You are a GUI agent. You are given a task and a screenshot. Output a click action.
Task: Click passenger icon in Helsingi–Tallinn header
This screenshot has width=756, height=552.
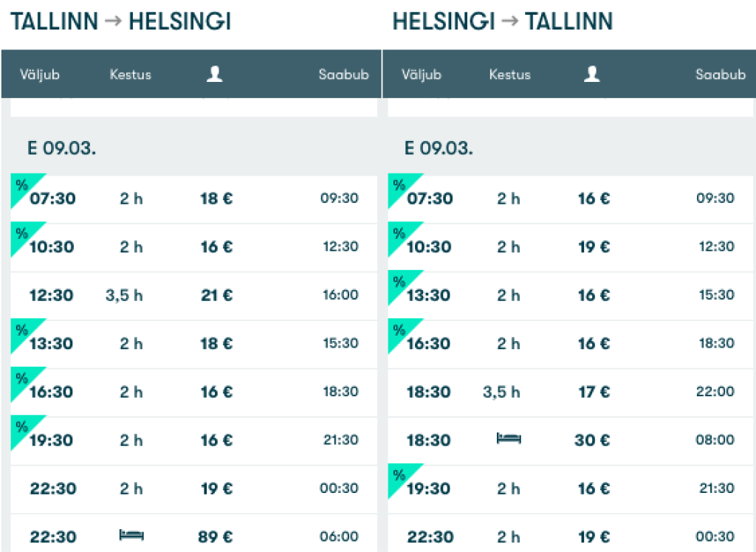click(x=591, y=74)
